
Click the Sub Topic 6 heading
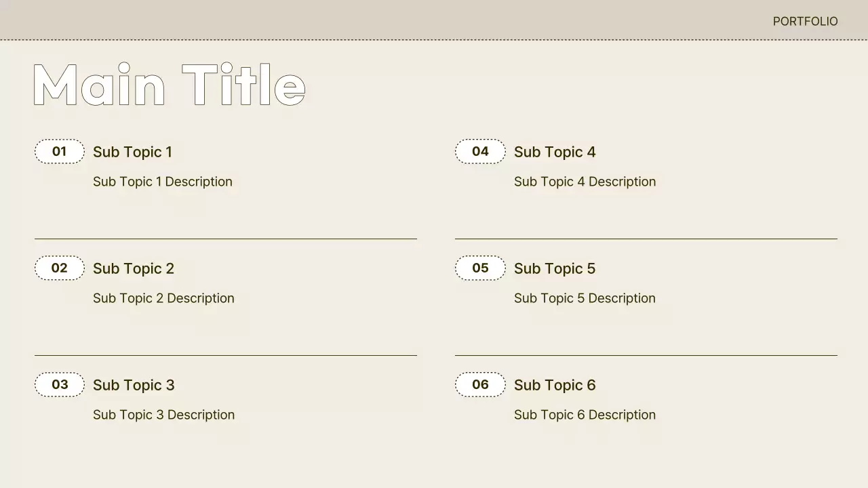click(555, 386)
